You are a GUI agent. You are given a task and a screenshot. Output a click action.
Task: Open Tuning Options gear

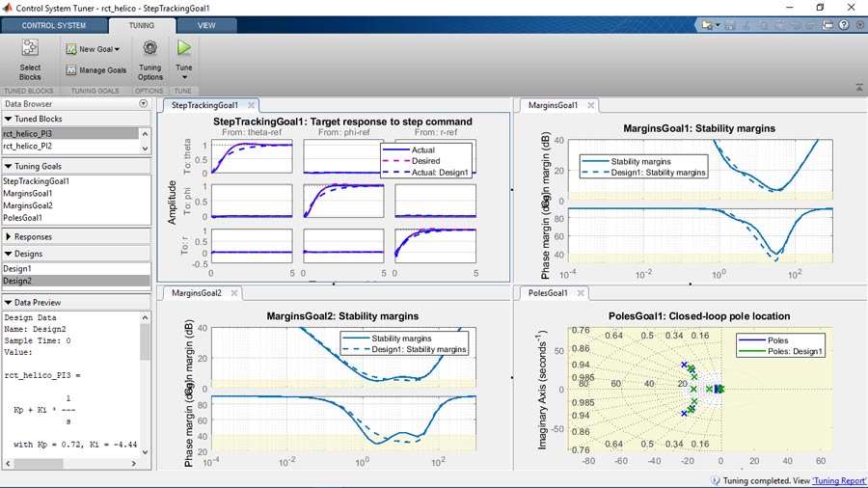[x=149, y=48]
